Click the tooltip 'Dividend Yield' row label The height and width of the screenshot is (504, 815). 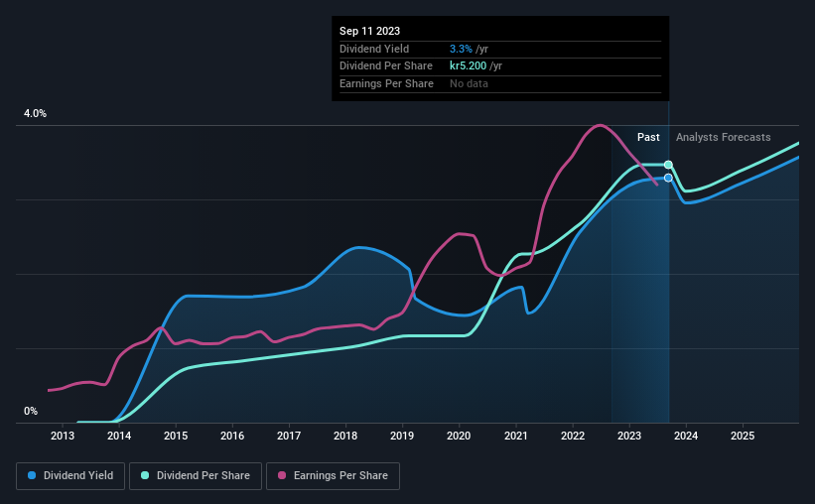coord(374,49)
